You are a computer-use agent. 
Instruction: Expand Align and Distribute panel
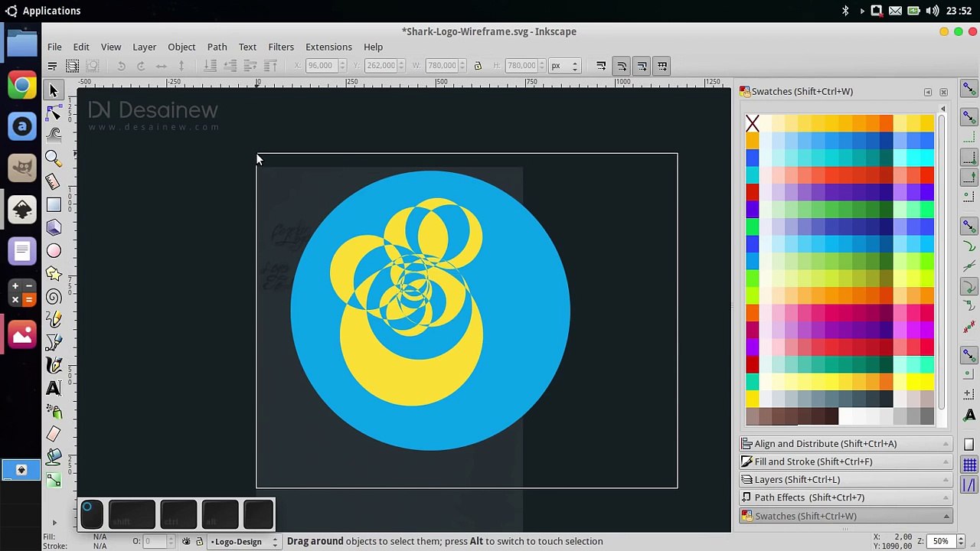845,444
